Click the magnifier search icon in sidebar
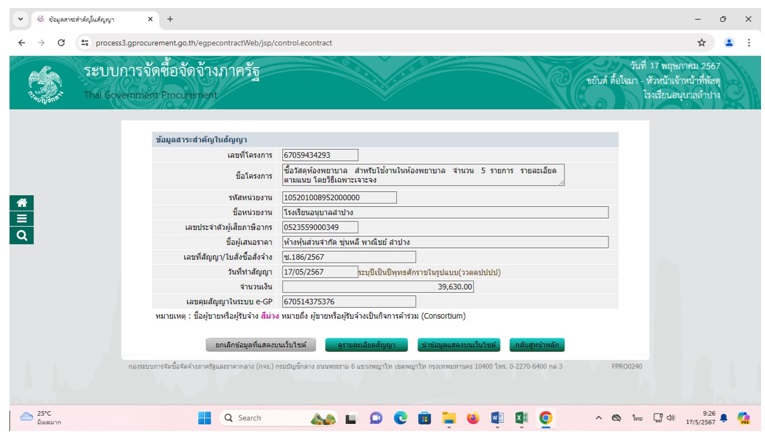The width and height of the screenshot is (765, 440). click(x=21, y=236)
